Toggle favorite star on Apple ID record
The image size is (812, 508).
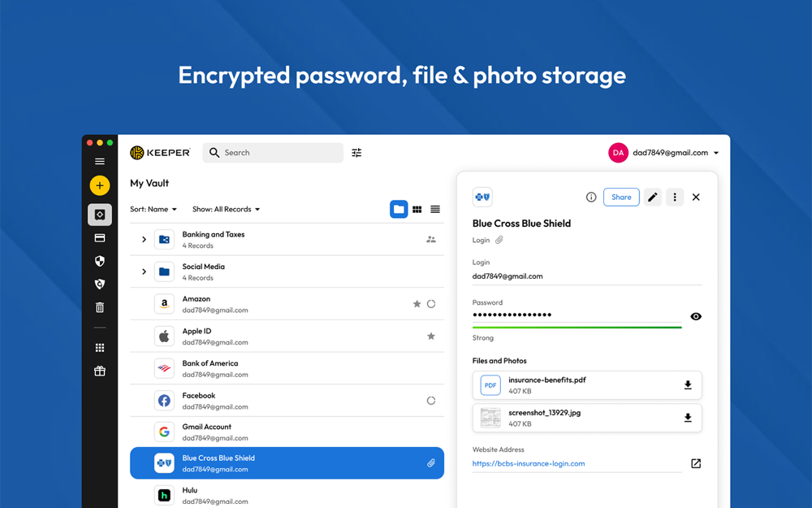[x=431, y=336]
